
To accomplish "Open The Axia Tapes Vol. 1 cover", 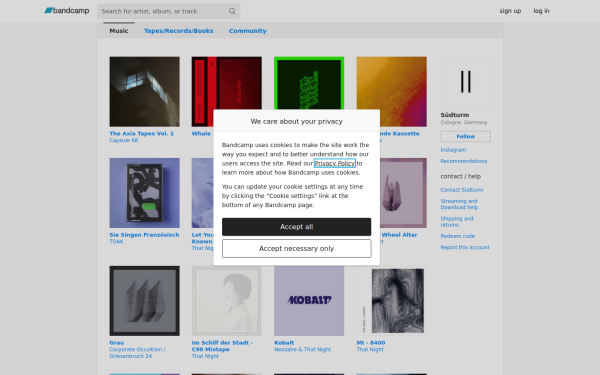I will [x=144, y=91].
